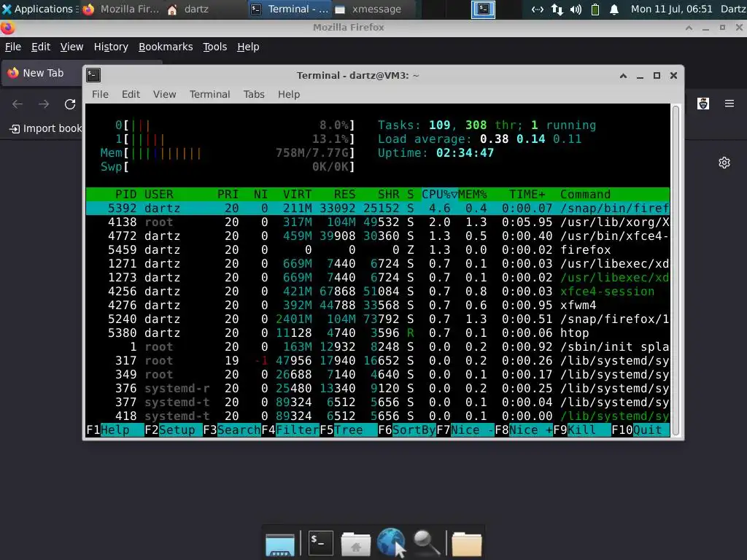The height and width of the screenshot is (560, 747).
Task: Open Terminal Tabs menu
Action: (x=253, y=94)
